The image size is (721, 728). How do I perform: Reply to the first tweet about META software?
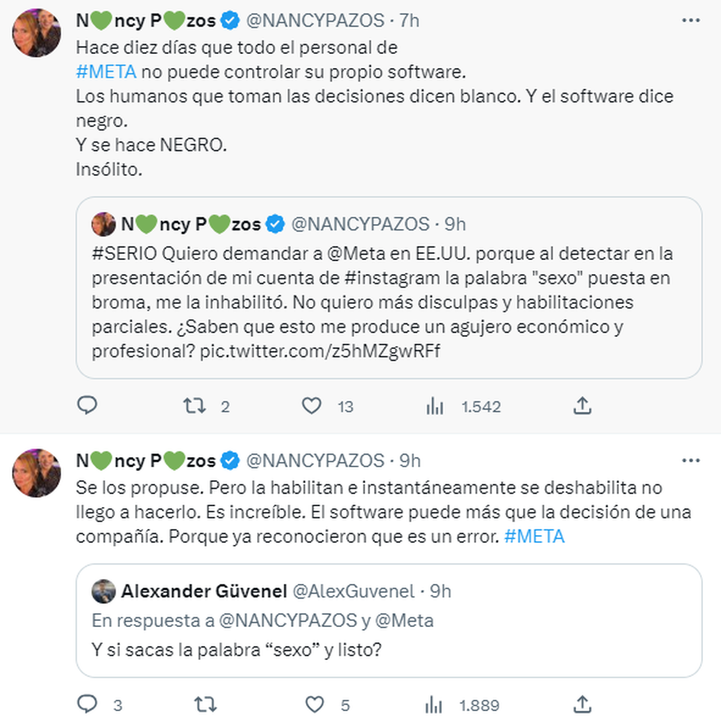pos(88,406)
